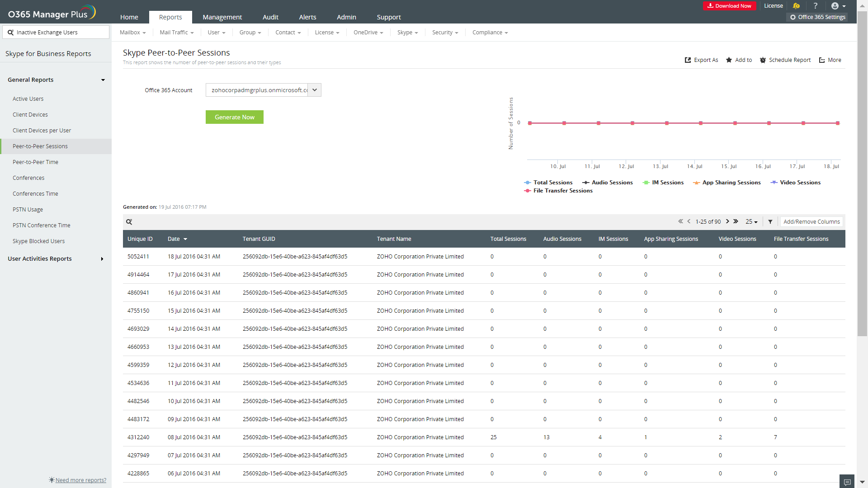Click the Generate Now button
The width and height of the screenshot is (868, 488).
(234, 117)
